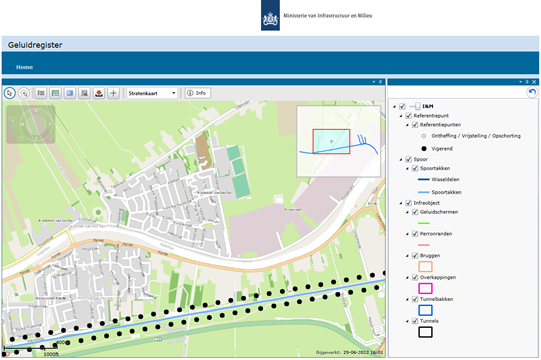Collapse the Spoortakken tree node

(407, 169)
